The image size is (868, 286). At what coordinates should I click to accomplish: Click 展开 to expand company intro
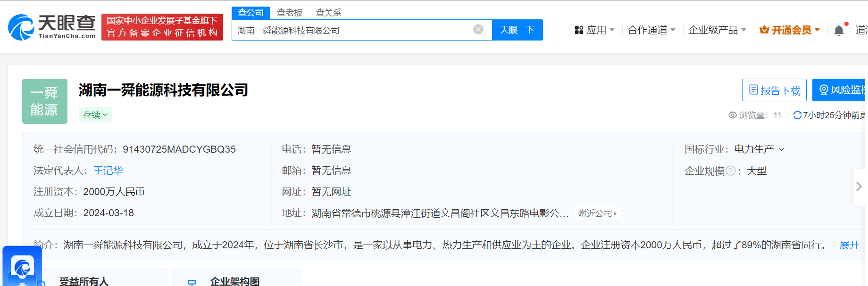(849, 245)
